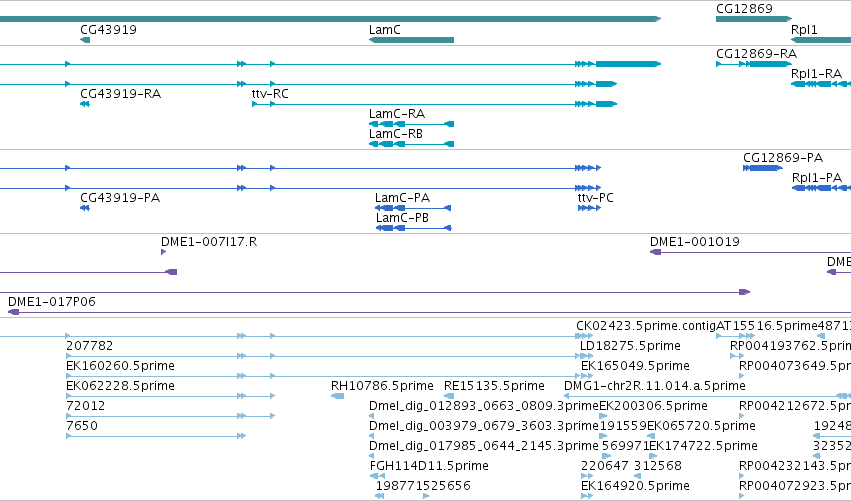Select the 191559 alignment label
The image size is (851, 501).
[623, 426]
